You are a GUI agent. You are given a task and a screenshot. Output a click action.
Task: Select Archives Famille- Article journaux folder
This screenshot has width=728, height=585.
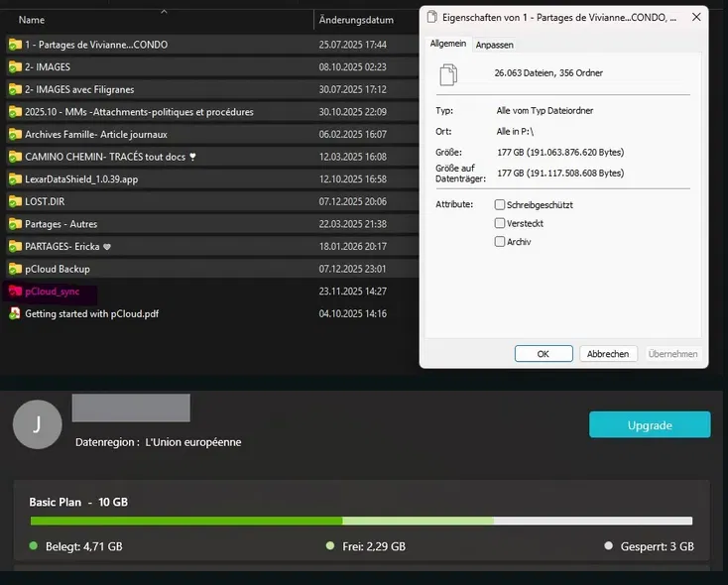(x=96, y=134)
